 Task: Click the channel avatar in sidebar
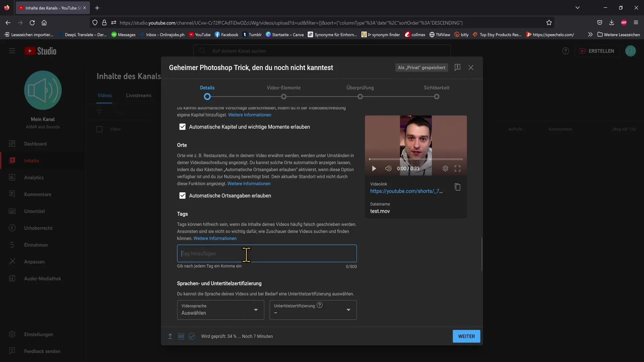[43, 90]
